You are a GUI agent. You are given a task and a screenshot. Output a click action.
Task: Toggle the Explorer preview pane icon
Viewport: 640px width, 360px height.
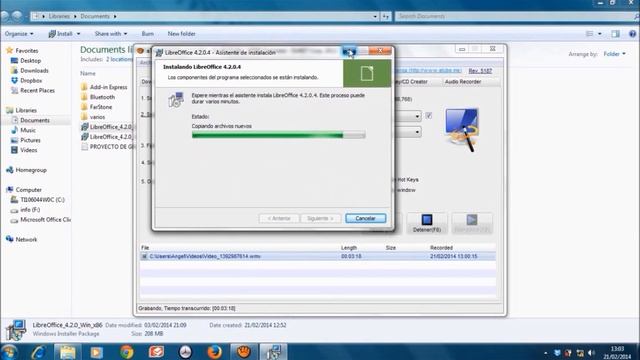pyautogui.click(x=616, y=34)
